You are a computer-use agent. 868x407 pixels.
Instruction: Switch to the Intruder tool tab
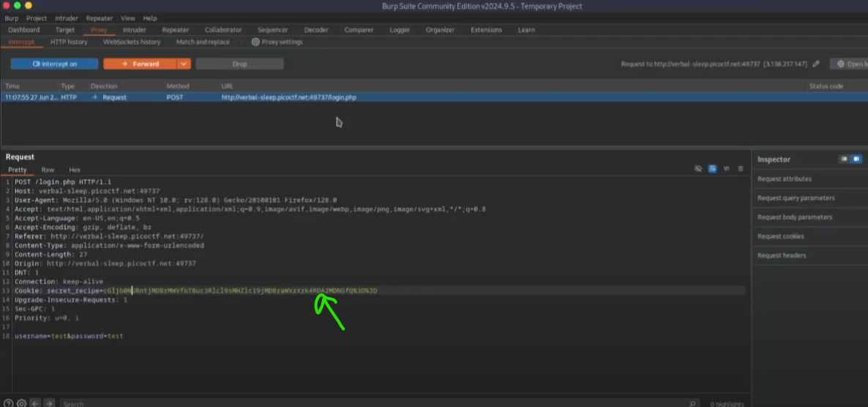135,30
